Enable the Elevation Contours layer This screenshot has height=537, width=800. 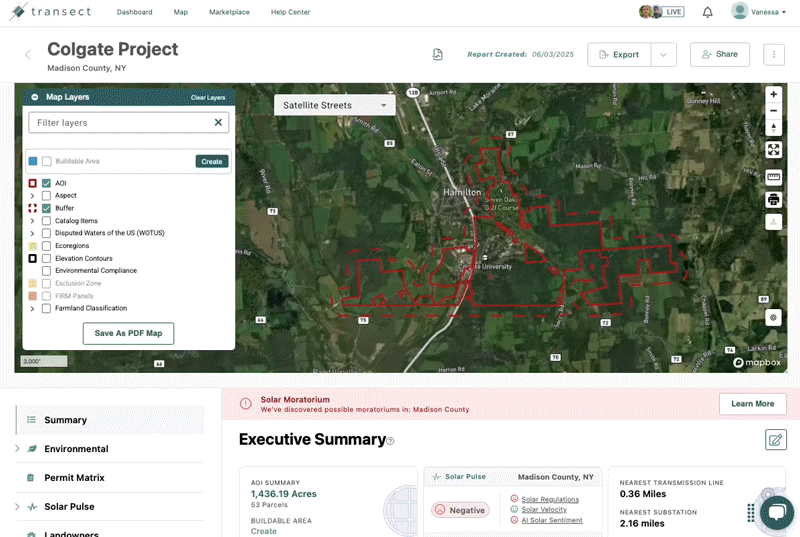[46, 259]
